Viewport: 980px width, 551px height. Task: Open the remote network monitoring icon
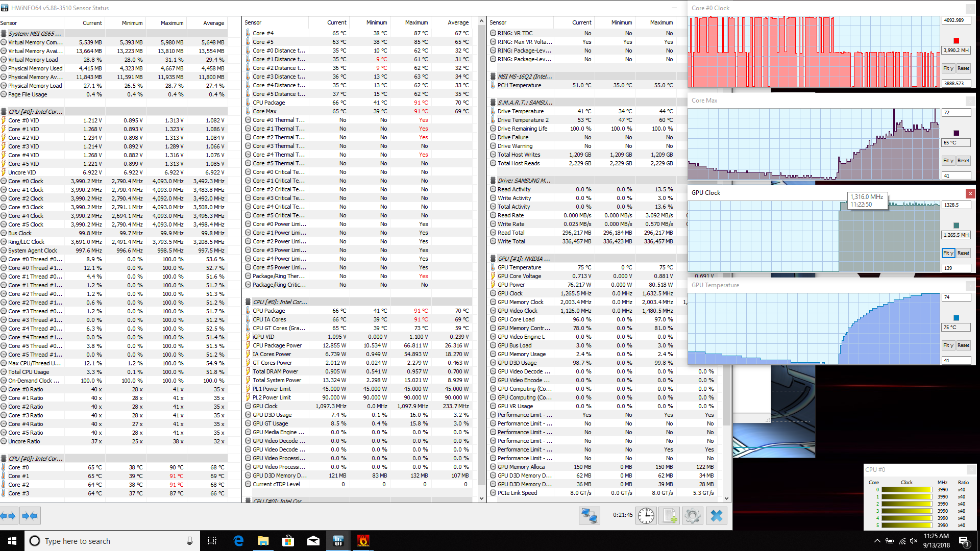point(589,516)
